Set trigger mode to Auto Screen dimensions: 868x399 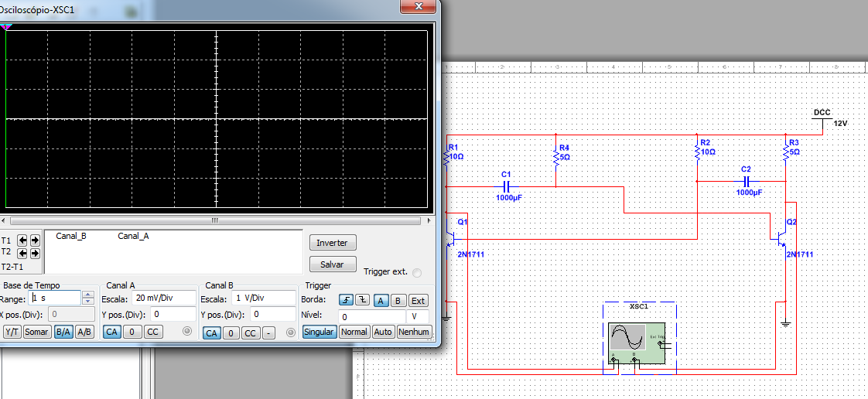(x=383, y=332)
